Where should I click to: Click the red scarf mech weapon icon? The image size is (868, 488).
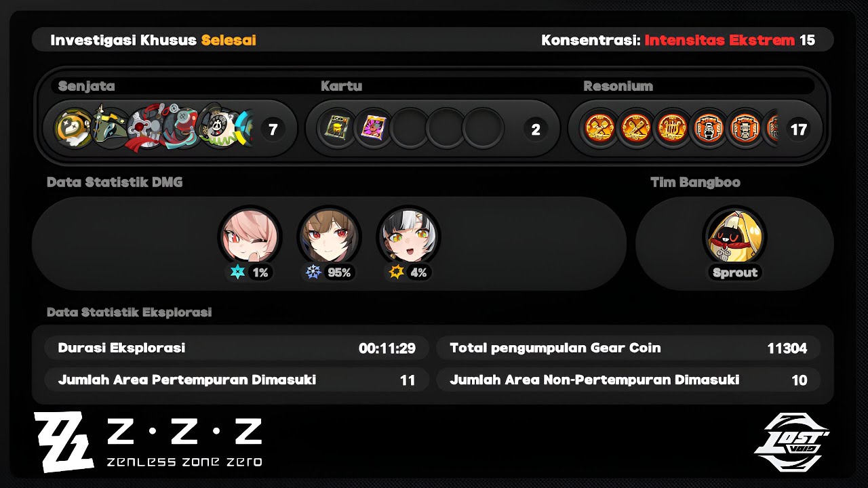[x=145, y=128]
